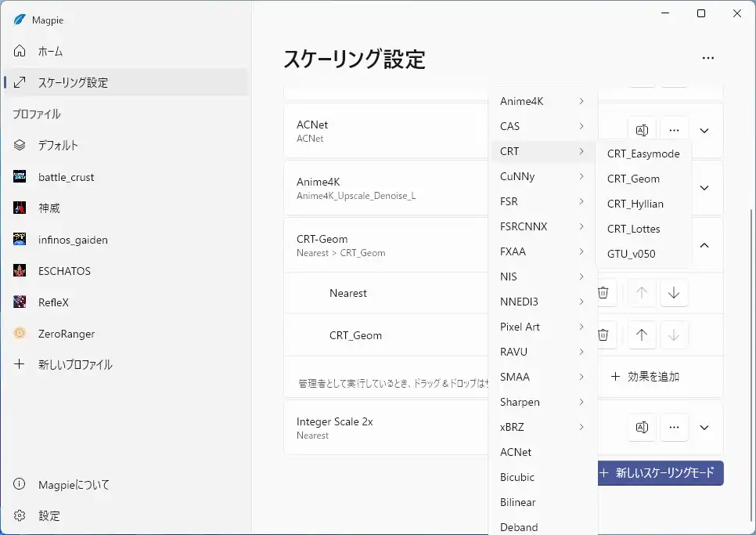The image size is (756, 535).
Task: Expand the Integer Scale 2x card
Action: (x=704, y=428)
